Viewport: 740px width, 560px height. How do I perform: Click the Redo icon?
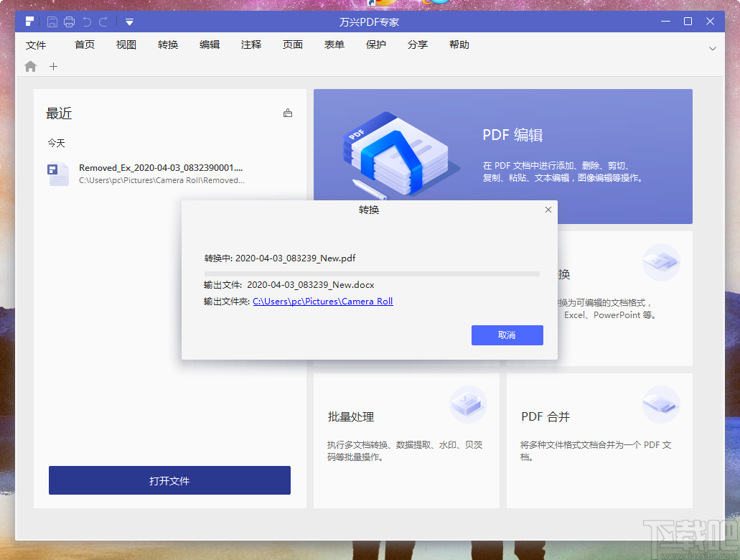pyautogui.click(x=103, y=22)
